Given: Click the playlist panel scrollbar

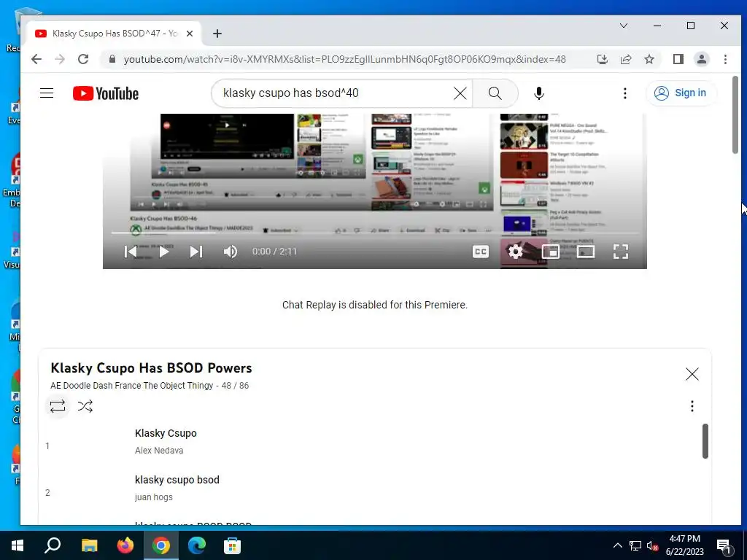Looking at the screenshot, I should point(705,441).
